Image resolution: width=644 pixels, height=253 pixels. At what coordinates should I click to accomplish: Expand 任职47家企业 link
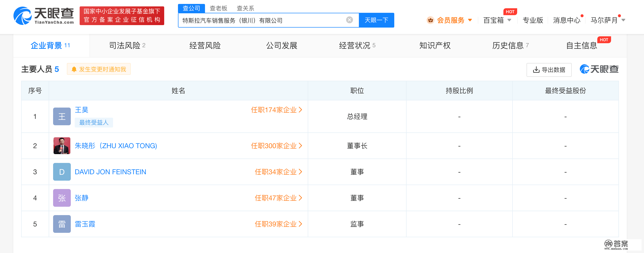pyautogui.click(x=278, y=198)
